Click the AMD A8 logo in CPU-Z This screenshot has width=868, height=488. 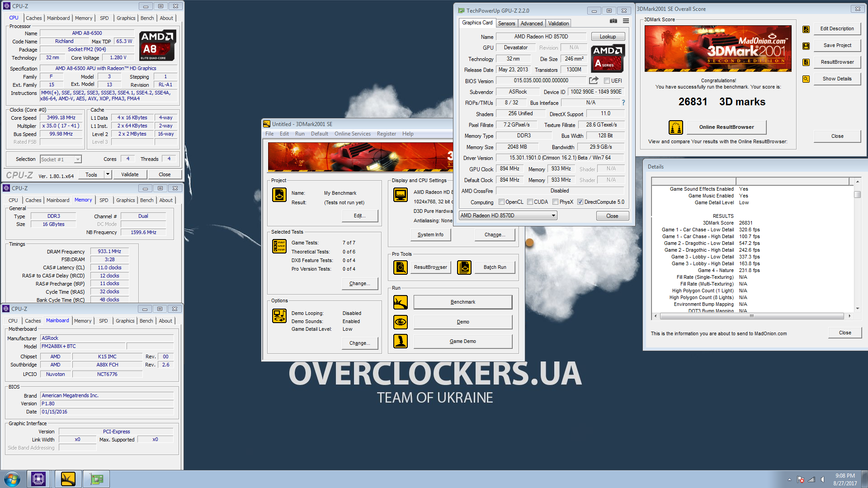pyautogui.click(x=157, y=46)
